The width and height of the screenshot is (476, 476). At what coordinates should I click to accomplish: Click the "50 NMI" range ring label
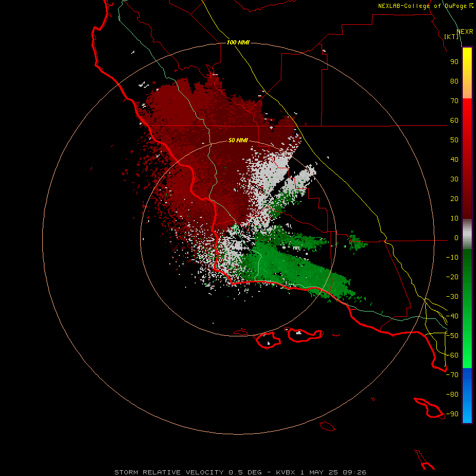point(238,140)
